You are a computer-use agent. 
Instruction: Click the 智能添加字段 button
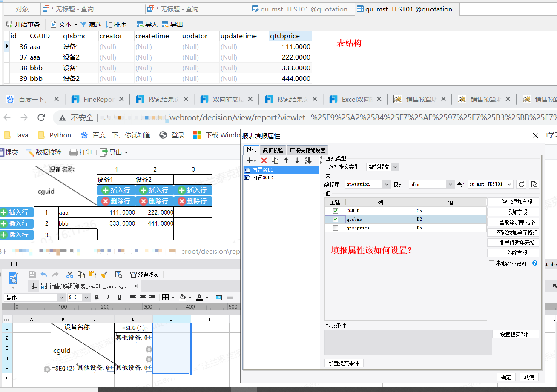(513, 202)
